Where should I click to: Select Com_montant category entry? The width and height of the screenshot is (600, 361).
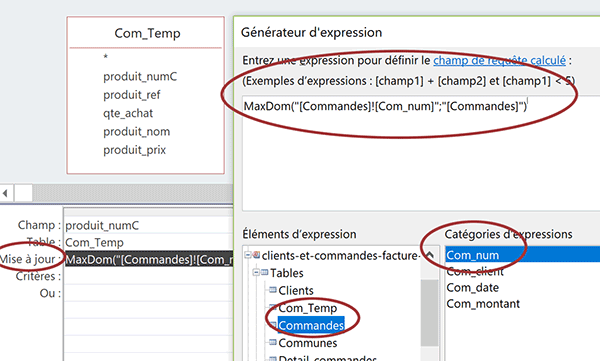click(x=483, y=304)
